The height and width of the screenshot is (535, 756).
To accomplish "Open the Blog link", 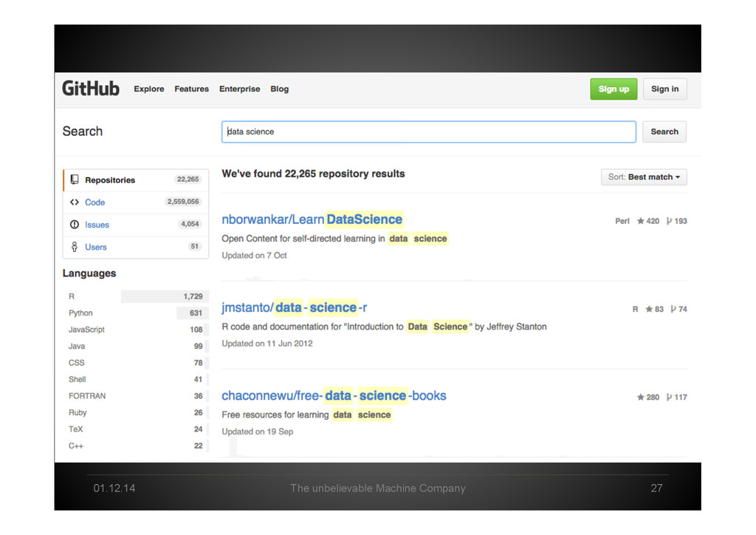I will point(280,89).
